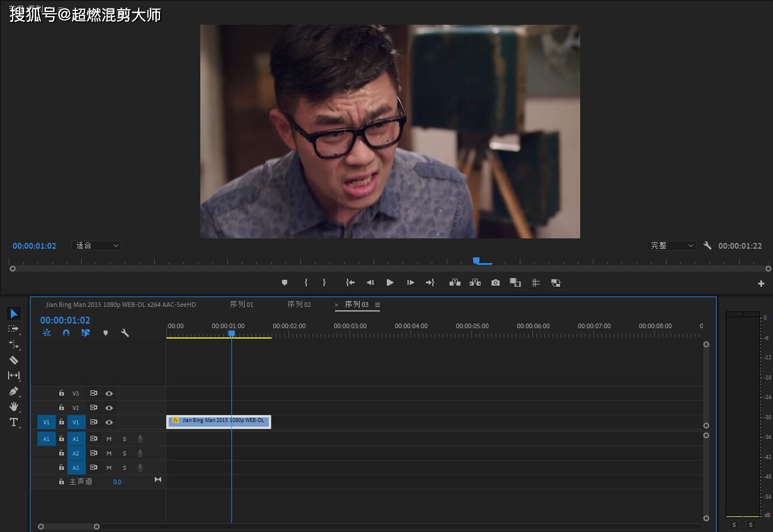
Task: Toggle timeline snap magnet
Action: coord(66,333)
